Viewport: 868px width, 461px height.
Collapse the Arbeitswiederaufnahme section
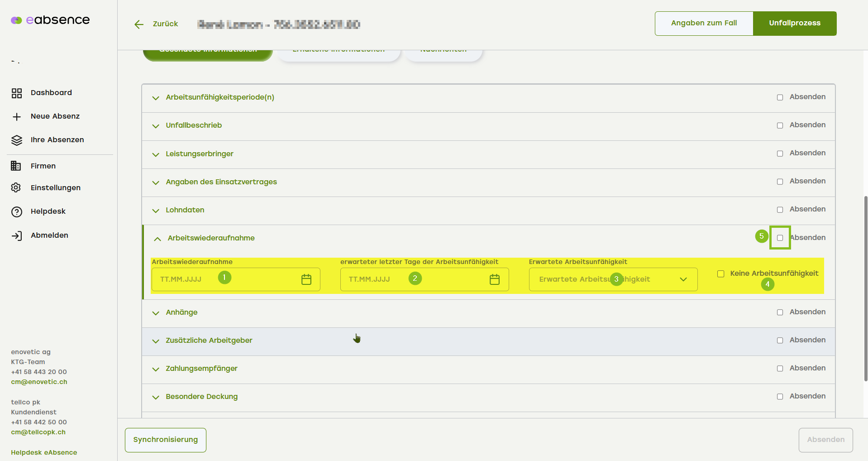click(157, 239)
